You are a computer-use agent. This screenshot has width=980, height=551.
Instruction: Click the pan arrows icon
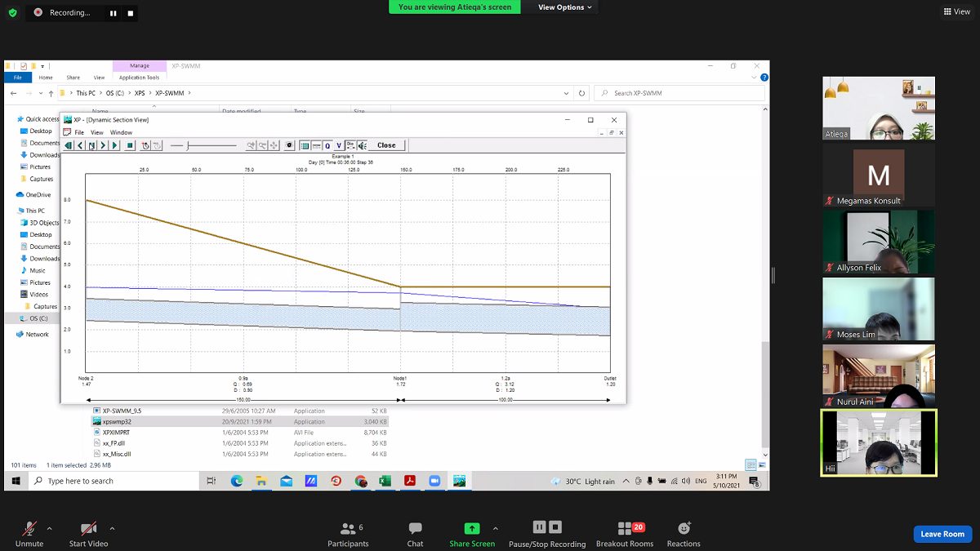(x=273, y=145)
